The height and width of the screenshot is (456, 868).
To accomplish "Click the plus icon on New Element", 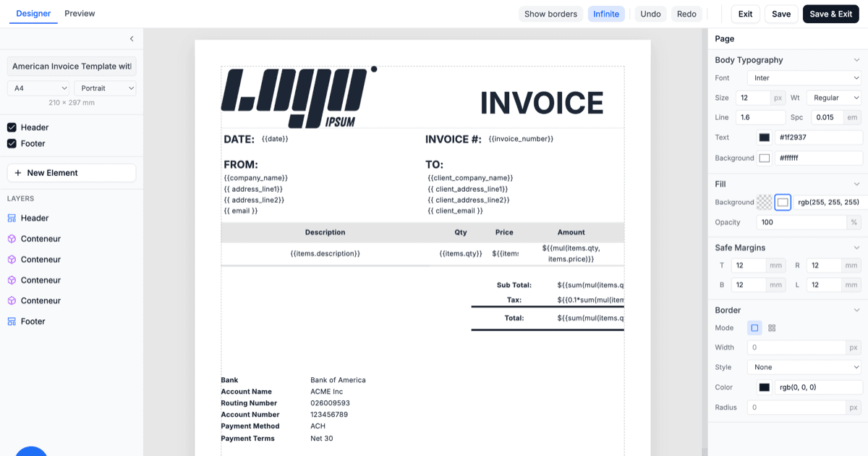I will pos(18,173).
